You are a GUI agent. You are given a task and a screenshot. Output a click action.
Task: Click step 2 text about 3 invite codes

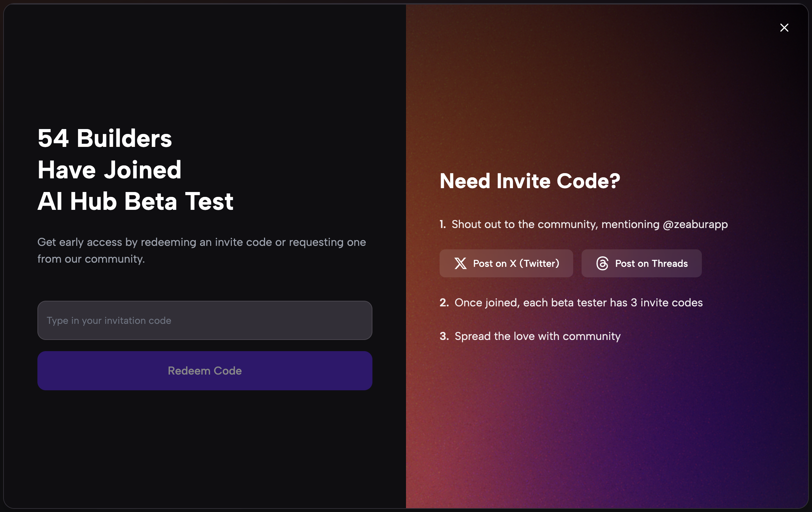pyautogui.click(x=578, y=303)
